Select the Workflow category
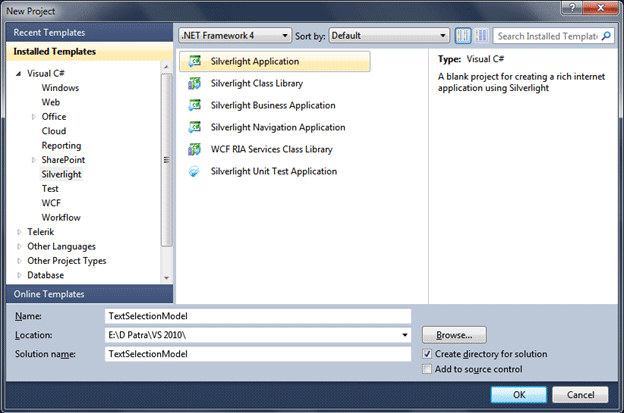624x413 pixels. (x=61, y=218)
